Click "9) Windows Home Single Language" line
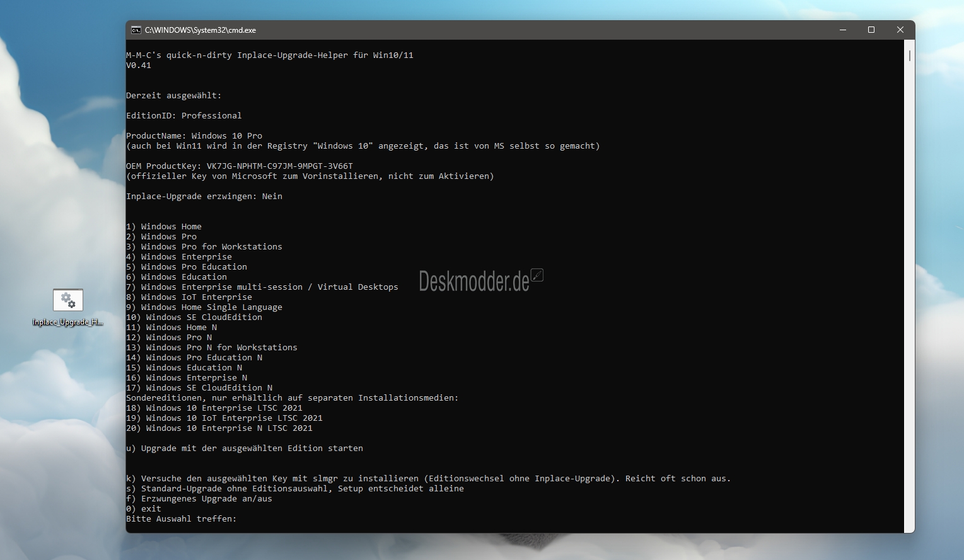The image size is (964, 560). tap(204, 307)
